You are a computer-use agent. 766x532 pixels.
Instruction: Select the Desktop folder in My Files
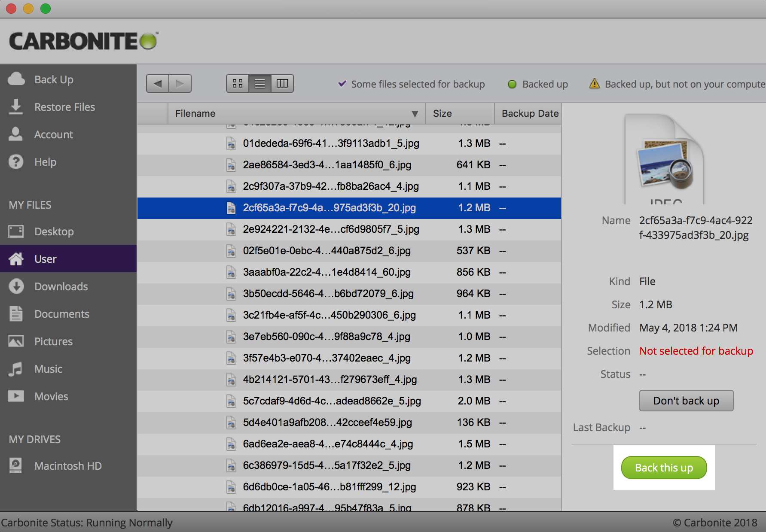click(54, 231)
